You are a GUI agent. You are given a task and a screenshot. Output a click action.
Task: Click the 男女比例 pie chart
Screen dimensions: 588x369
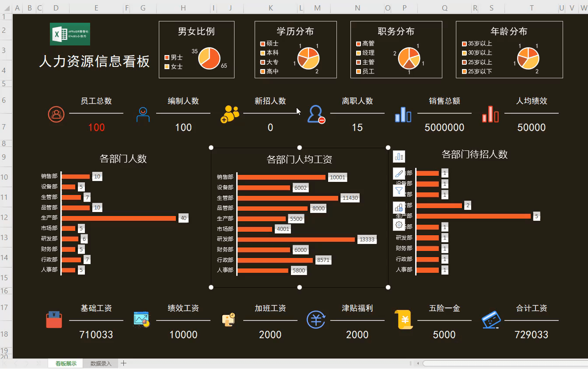[x=209, y=59]
